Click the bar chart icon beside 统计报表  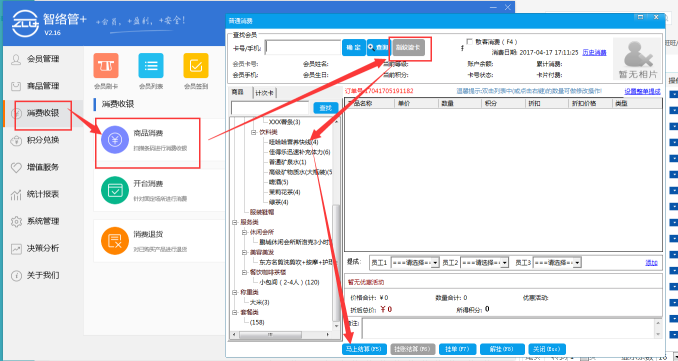(x=16, y=195)
